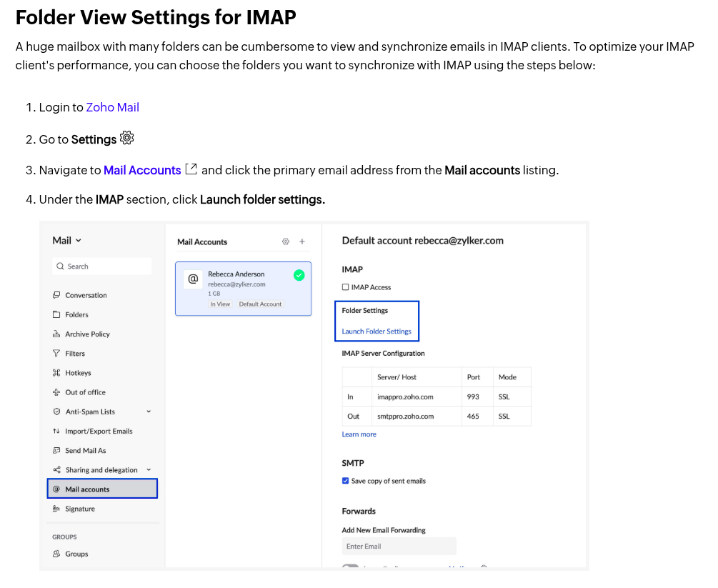718x588 pixels.
Task: Select Mail accounts in sidebar
Action: click(102, 489)
